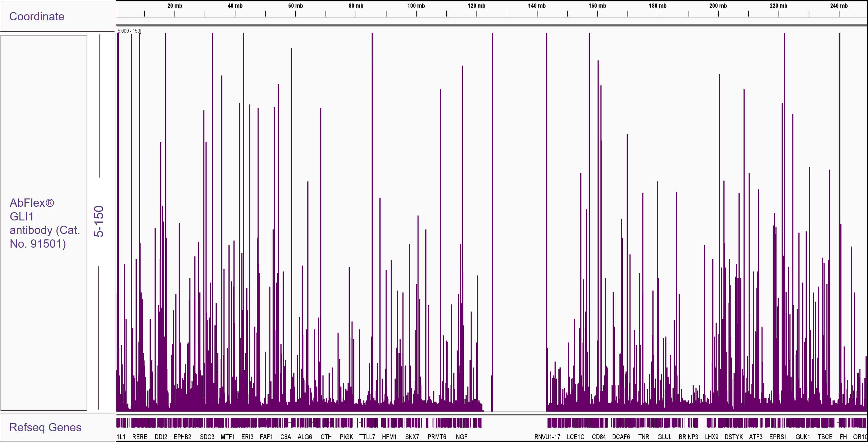The height and width of the screenshot is (442, 868).
Task: Select the TTLL7 gene label
Action: click(367, 437)
